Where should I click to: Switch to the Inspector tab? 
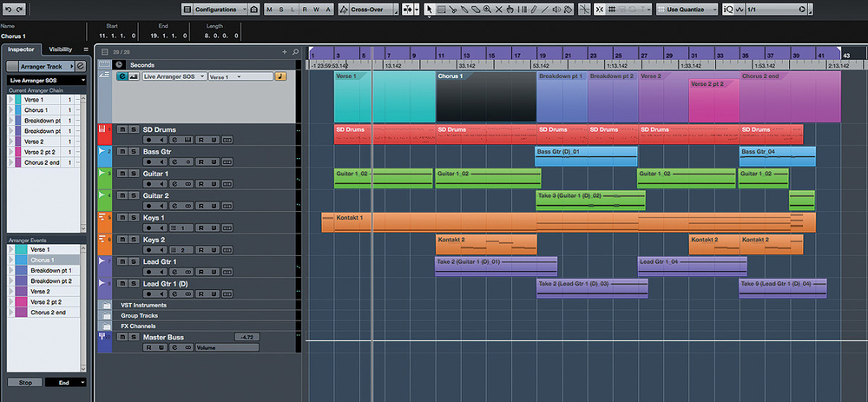click(x=21, y=49)
